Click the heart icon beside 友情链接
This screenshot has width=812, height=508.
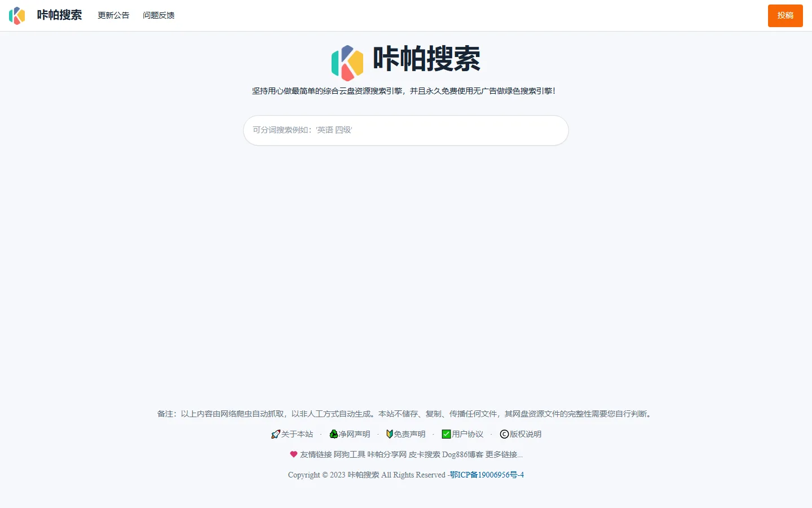coord(293,454)
